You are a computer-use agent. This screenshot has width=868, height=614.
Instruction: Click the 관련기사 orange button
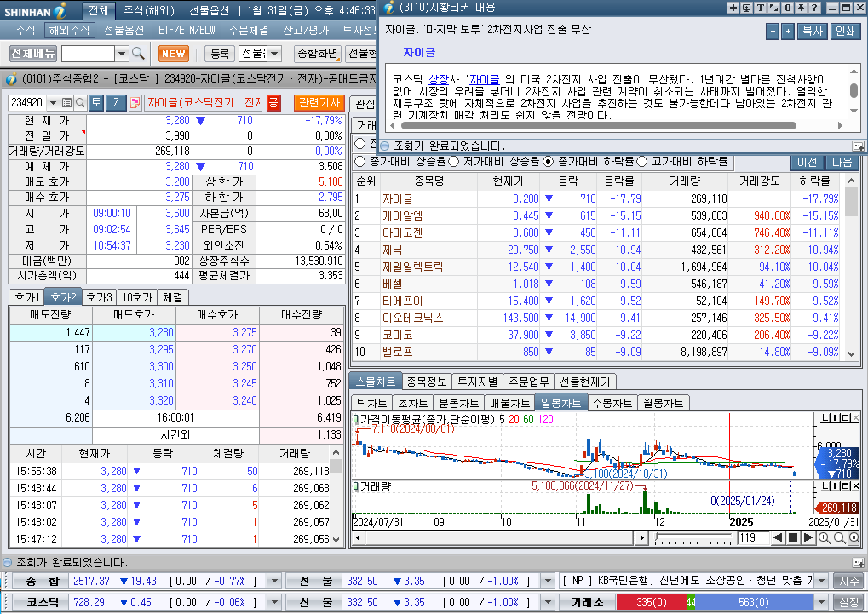coord(319,102)
